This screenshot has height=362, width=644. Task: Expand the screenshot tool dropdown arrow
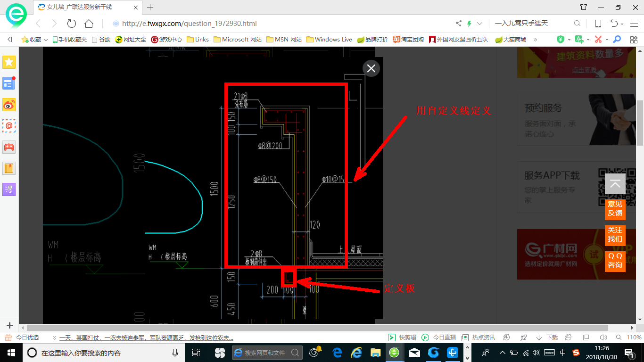coord(607,40)
